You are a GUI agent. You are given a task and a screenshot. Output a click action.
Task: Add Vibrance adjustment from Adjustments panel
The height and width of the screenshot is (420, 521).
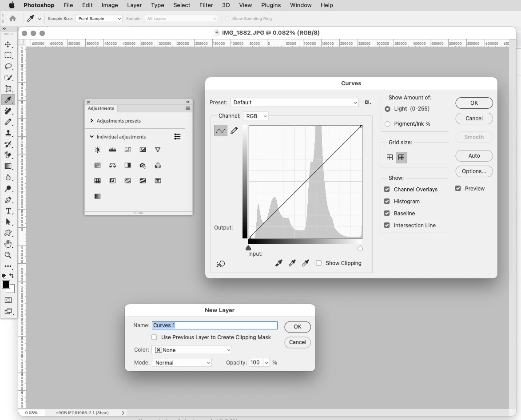coord(158,150)
